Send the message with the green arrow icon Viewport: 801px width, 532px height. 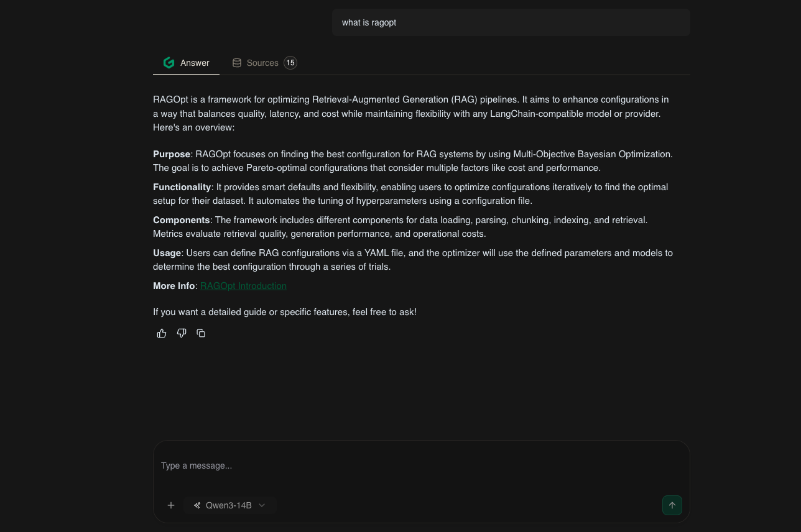coord(672,505)
